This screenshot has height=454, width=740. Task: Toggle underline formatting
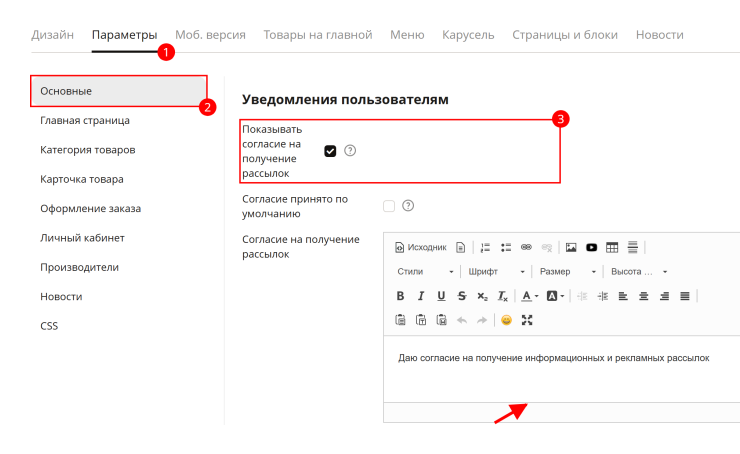pyautogui.click(x=441, y=296)
